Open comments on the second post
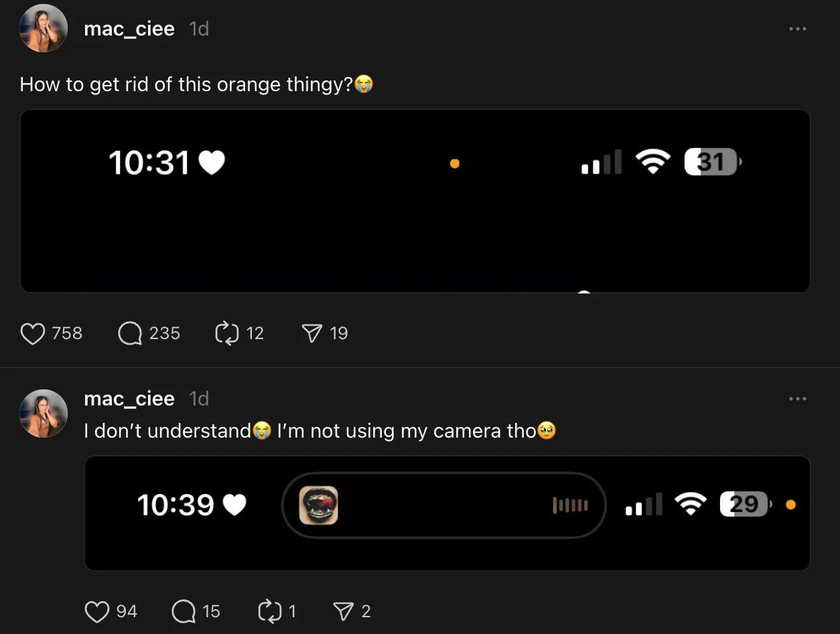Image resolution: width=840 pixels, height=634 pixels. [x=184, y=611]
